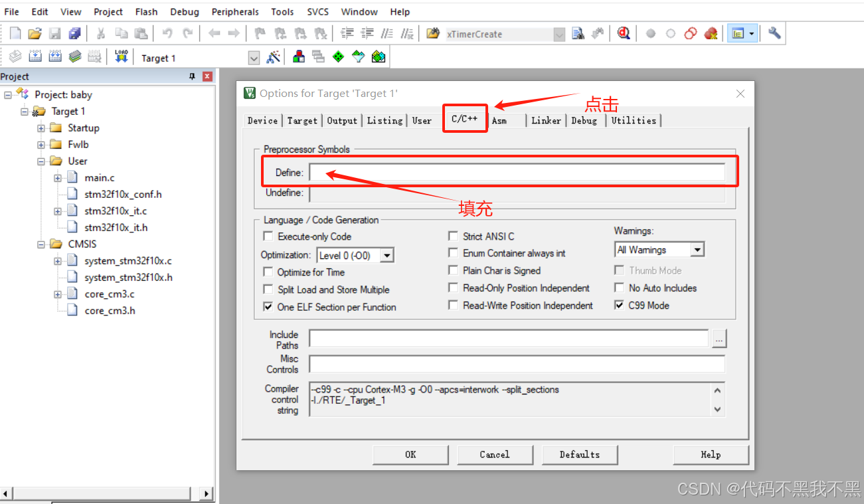
Task: Click Project panel scroll-left arrow
Action: click(6, 493)
